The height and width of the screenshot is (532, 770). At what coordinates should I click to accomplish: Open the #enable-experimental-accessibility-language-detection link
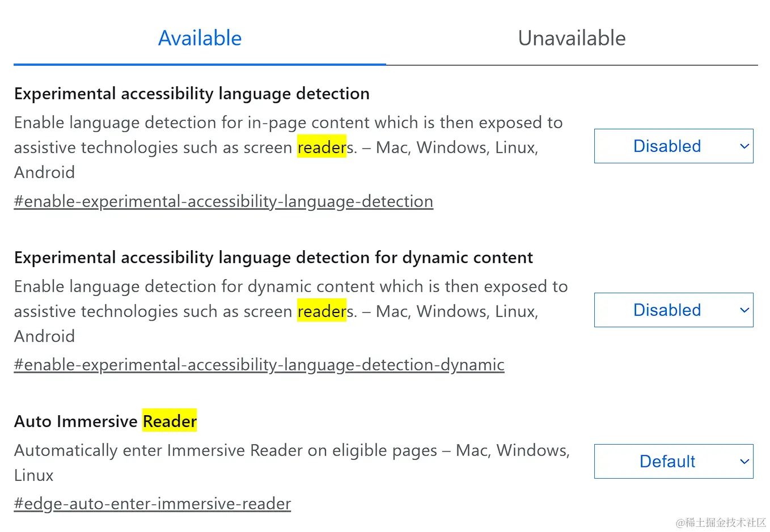tap(223, 201)
